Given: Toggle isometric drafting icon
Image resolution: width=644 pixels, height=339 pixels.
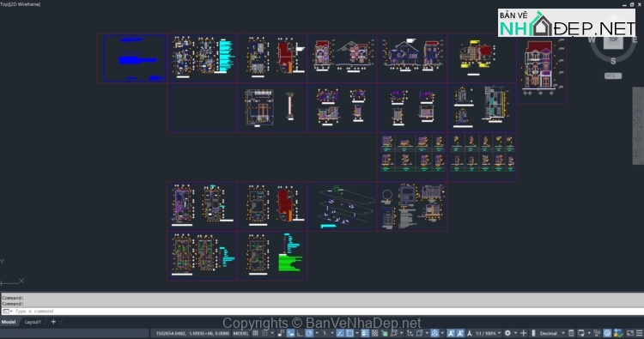Looking at the screenshot, I should tap(325, 333).
